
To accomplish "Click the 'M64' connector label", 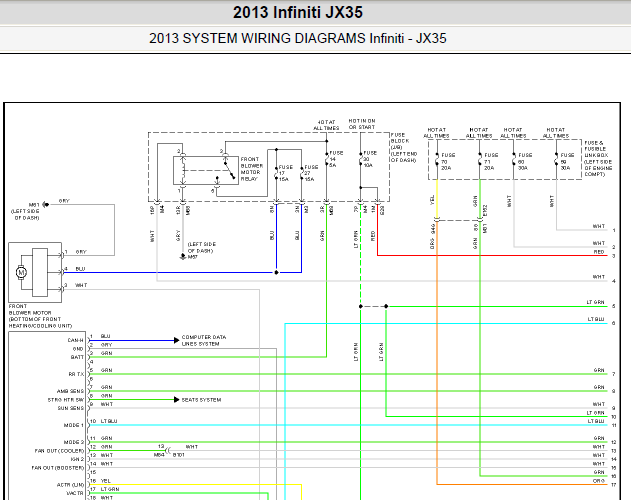I will 159,455.
